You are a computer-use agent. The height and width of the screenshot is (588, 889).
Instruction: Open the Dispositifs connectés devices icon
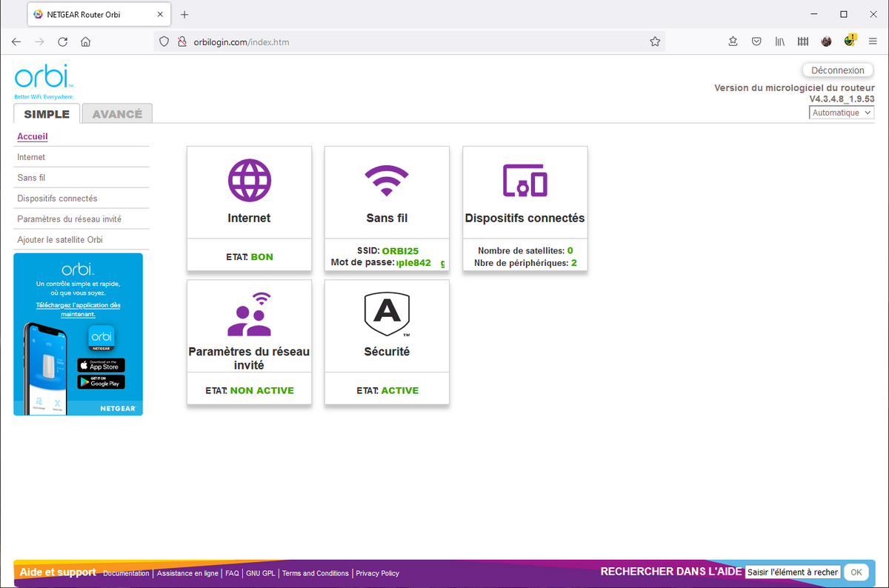[525, 180]
